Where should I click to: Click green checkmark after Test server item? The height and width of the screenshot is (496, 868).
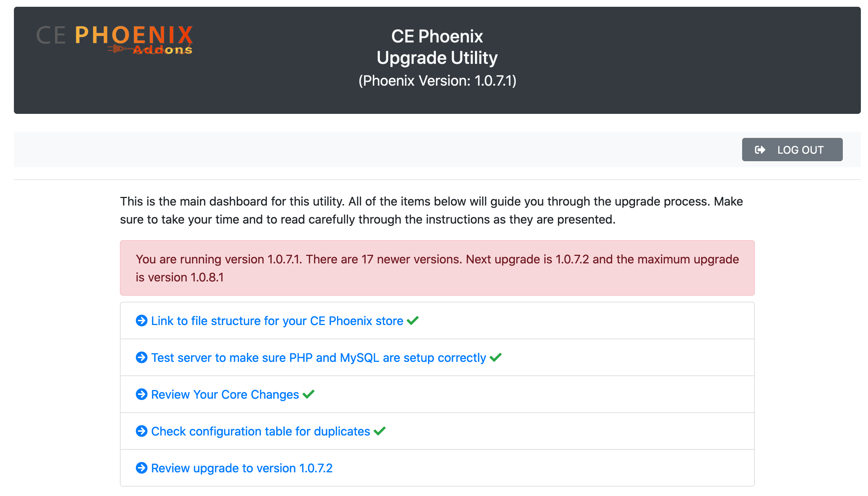(496, 357)
